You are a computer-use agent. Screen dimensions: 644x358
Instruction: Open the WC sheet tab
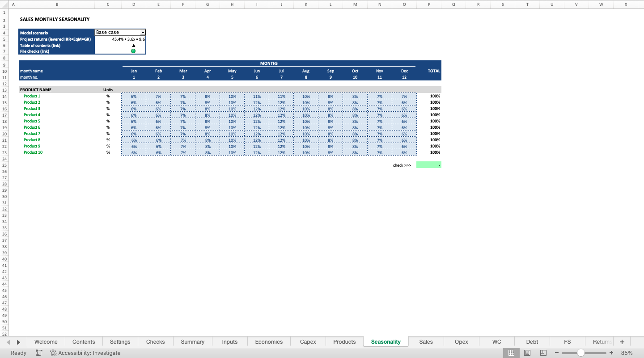[497, 342]
